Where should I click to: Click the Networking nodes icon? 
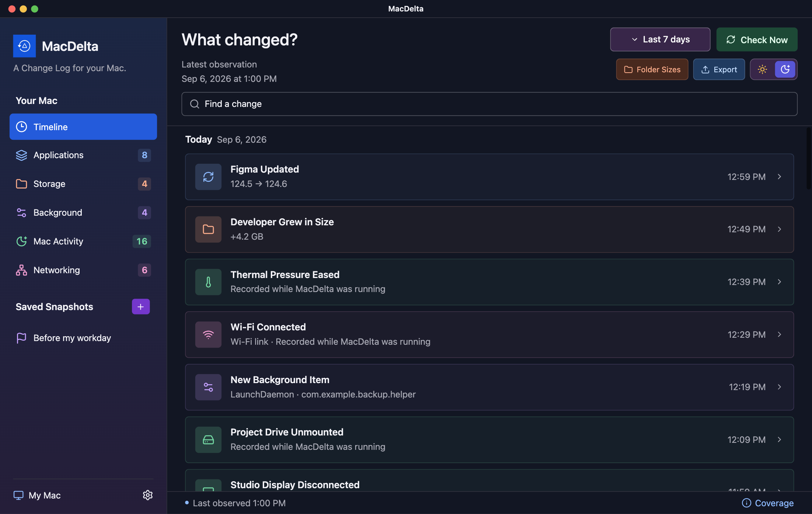point(21,270)
